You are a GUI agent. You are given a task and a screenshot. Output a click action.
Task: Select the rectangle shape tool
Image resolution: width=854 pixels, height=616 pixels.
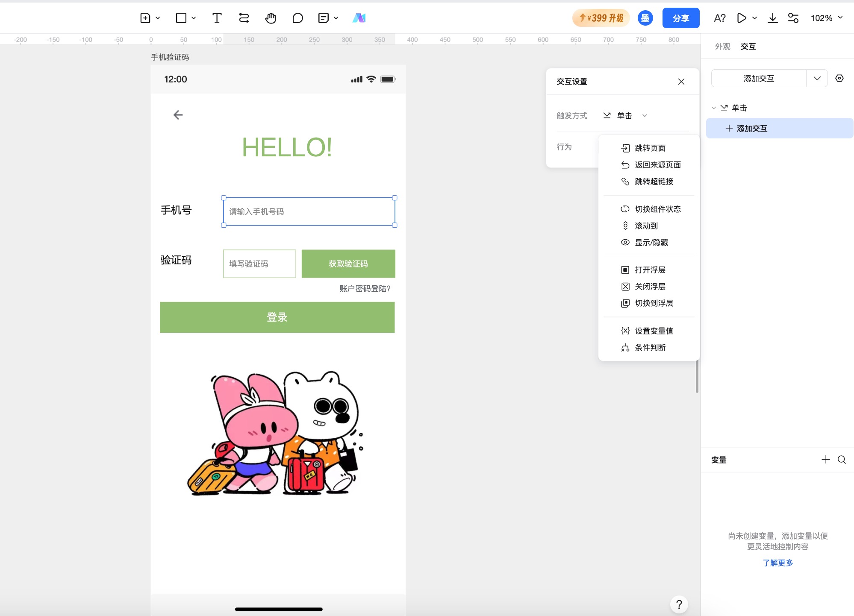click(181, 18)
